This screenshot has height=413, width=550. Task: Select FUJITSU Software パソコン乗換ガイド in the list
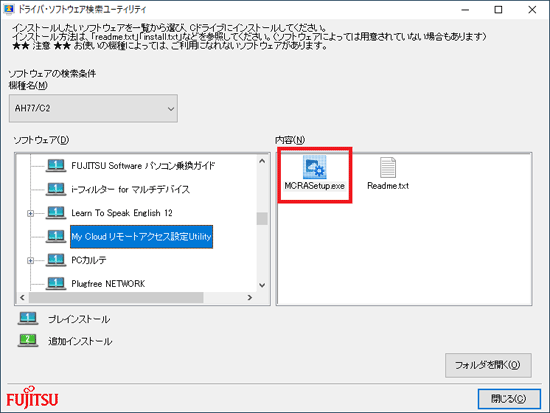pos(143,166)
